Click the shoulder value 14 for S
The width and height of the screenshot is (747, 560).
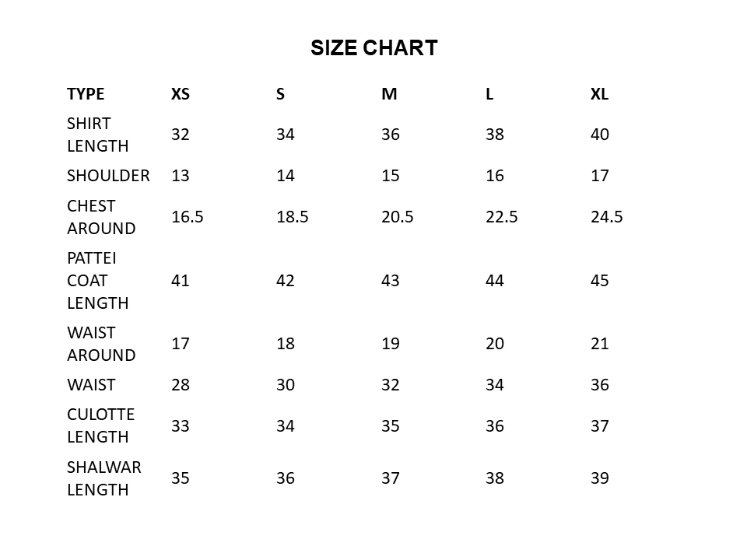coord(286,176)
